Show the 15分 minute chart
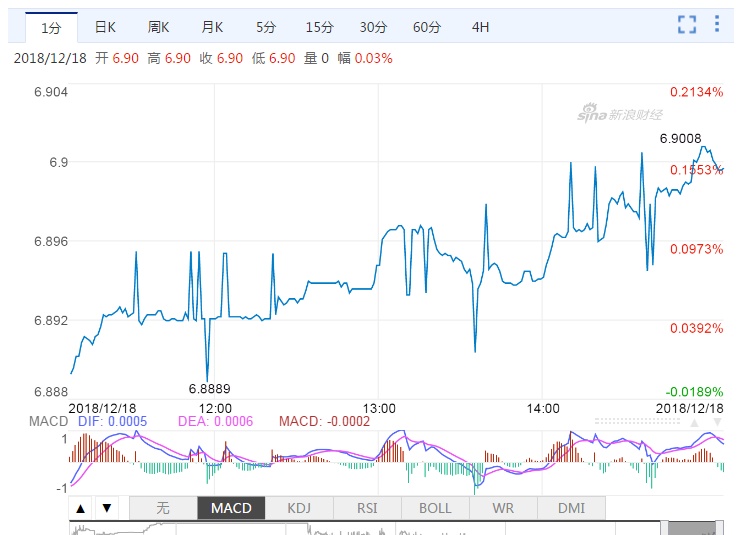This screenshot has height=535, width=742. (319, 27)
